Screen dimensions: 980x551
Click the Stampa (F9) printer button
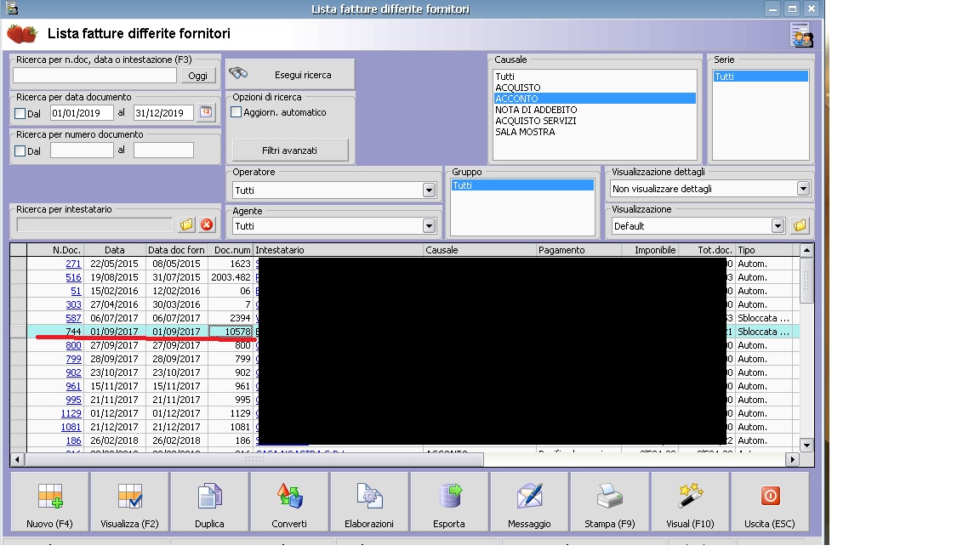609,502
